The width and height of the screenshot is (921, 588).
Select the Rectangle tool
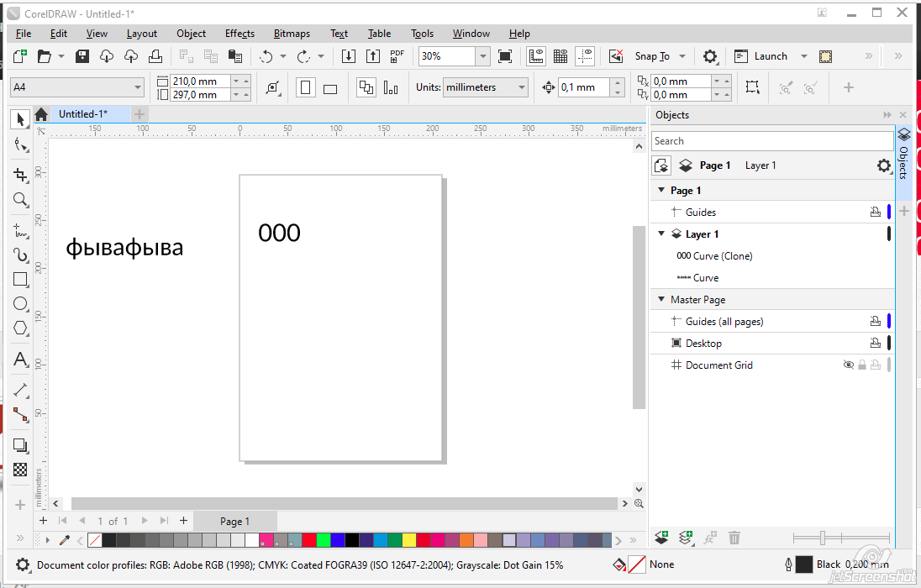(20, 279)
